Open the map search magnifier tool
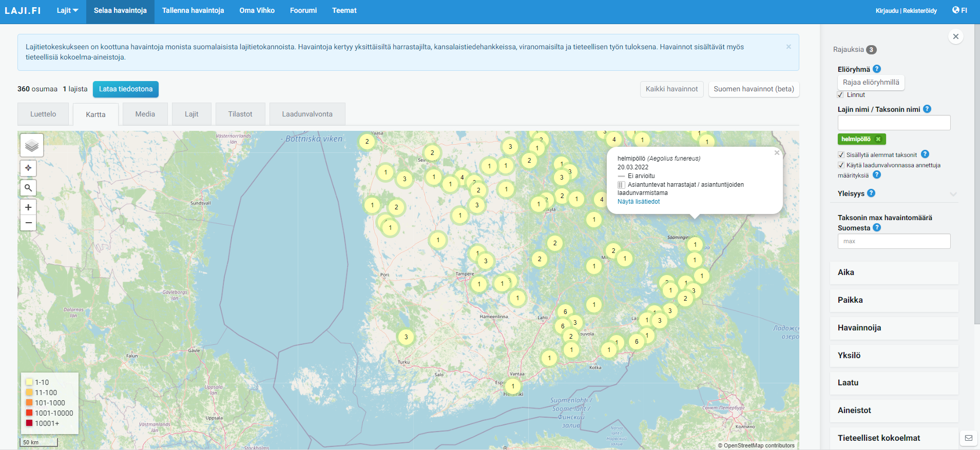980x450 pixels. pyautogui.click(x=28, y=188)
